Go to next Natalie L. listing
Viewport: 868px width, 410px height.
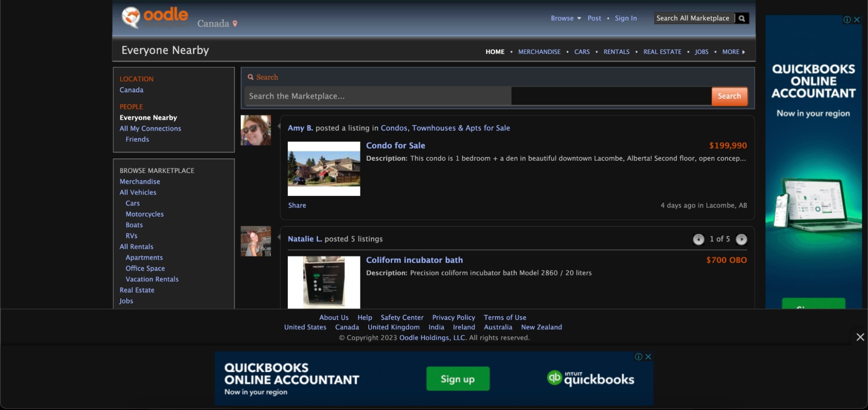click(x=741, y=239)
